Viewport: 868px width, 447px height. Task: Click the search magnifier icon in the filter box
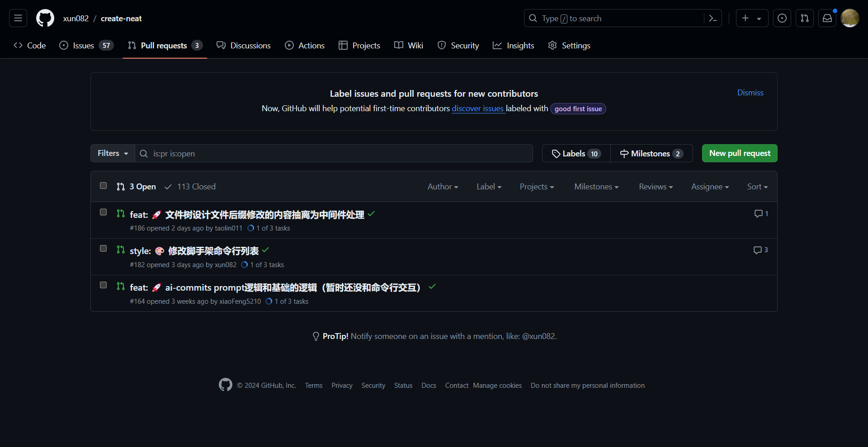pyautogui.click(x=144, y=154)
